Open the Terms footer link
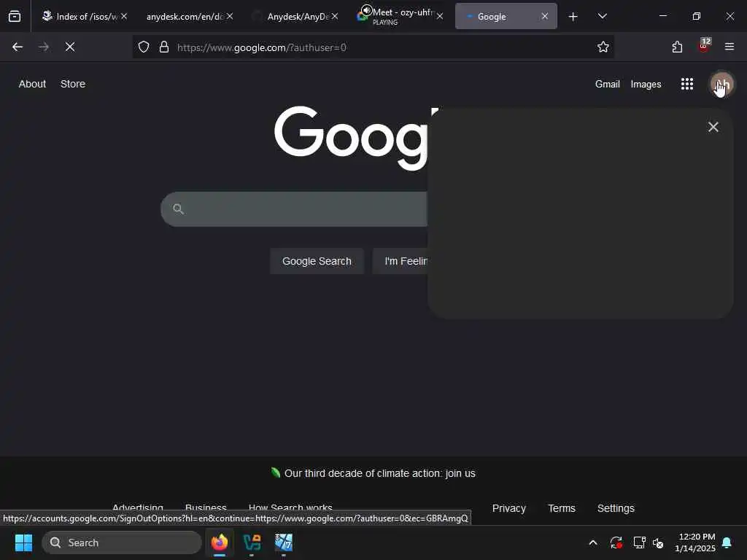 coord(562,508)
